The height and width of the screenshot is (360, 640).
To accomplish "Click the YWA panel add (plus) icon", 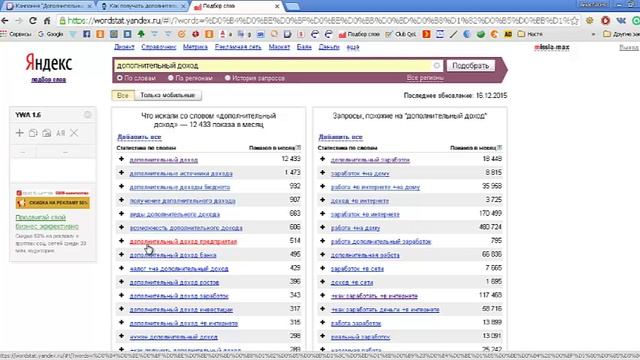I will 19,133.
